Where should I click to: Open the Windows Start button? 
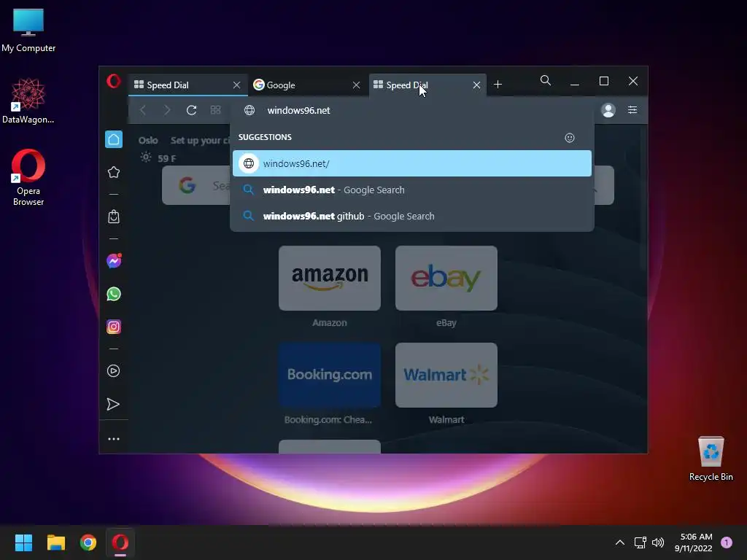point(23,542)
